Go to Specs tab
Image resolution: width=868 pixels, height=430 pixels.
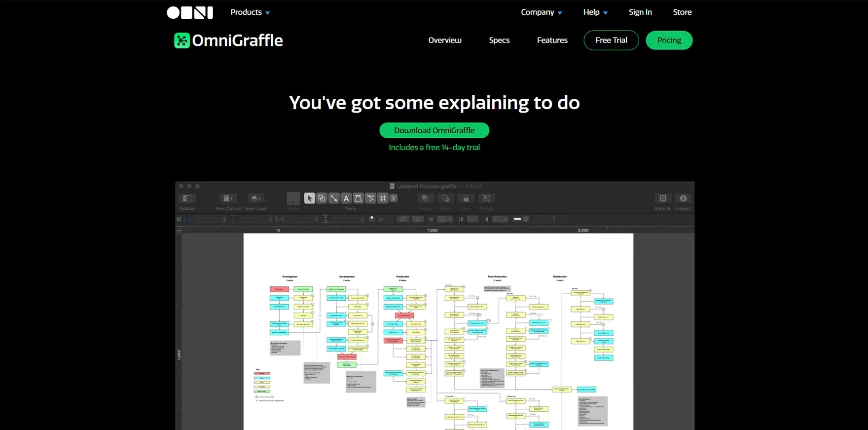499,40
